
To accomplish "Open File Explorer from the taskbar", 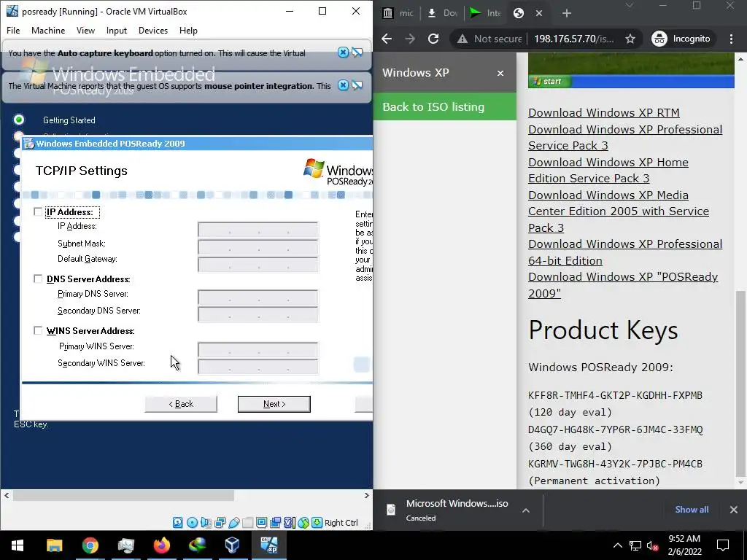I will pyautogui.click(x=54, y=545).
